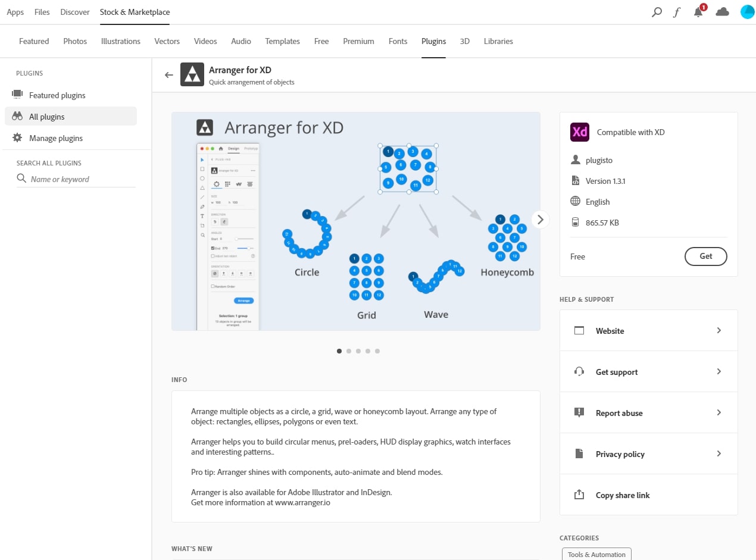Open the Website support link
This screenshot has width=756, height=560.
tap(649, 330)
